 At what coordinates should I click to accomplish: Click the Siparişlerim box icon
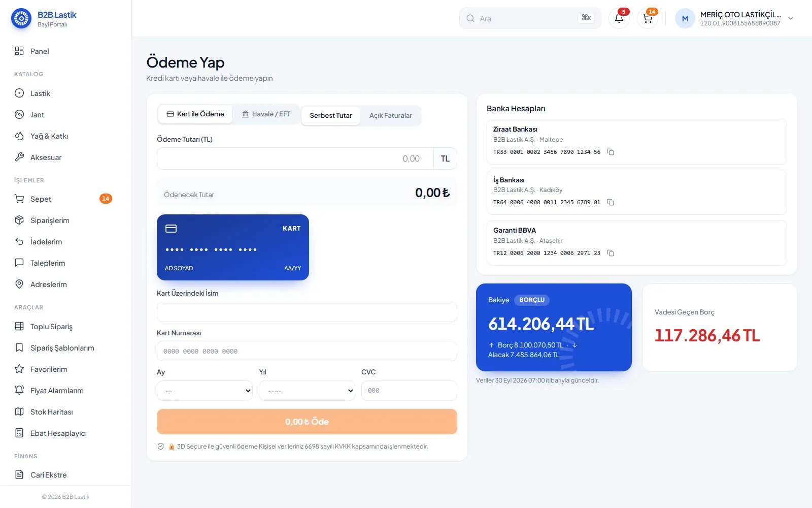point(19,220)
